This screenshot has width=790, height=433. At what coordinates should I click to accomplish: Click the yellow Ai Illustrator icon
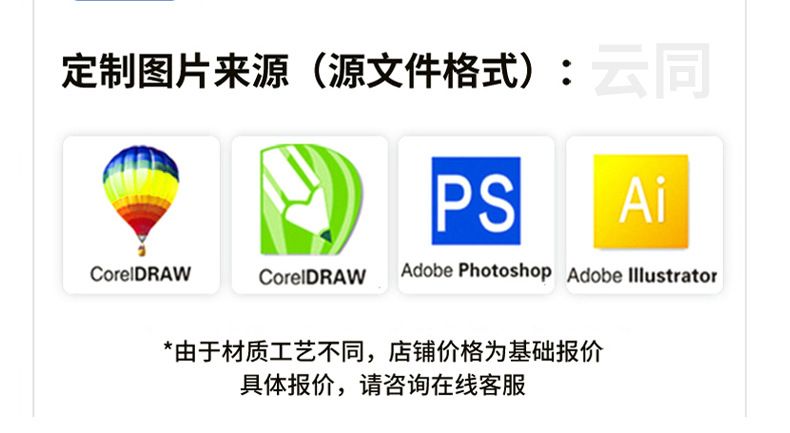click(x=641, y=201)
